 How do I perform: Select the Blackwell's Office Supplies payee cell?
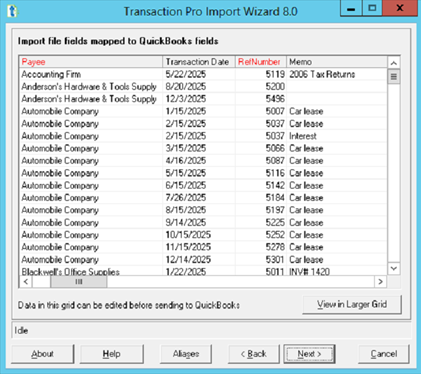(x=91, y=271)
